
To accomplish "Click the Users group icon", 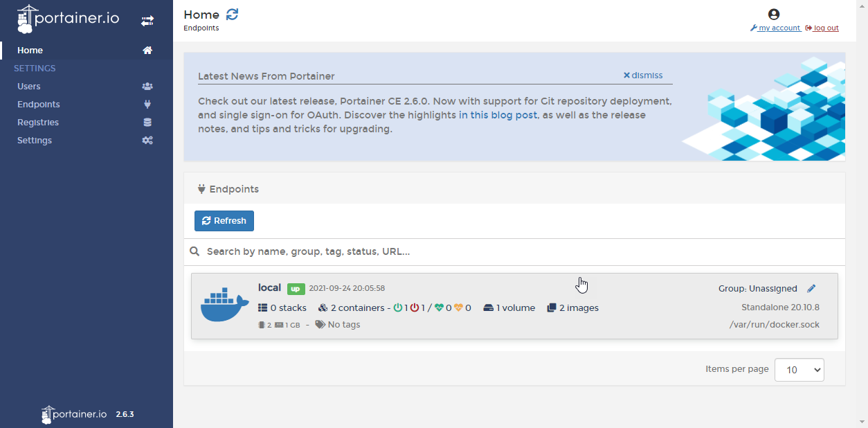I will pyautogui.click(x=147, y=87).
